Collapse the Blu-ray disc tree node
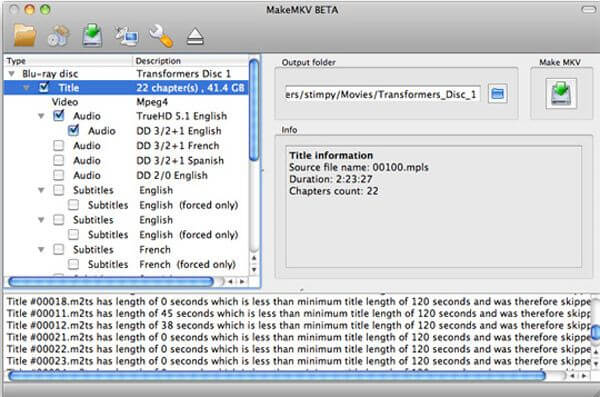The height and width of the screenshot is (397, 600). click(x=11, y=73)
